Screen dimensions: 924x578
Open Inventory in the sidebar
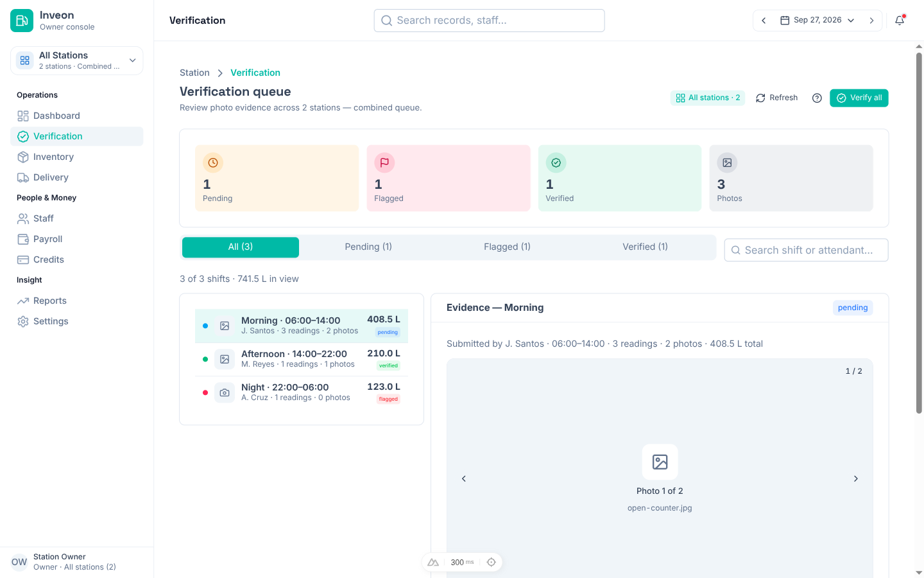[x=77, y=157]
